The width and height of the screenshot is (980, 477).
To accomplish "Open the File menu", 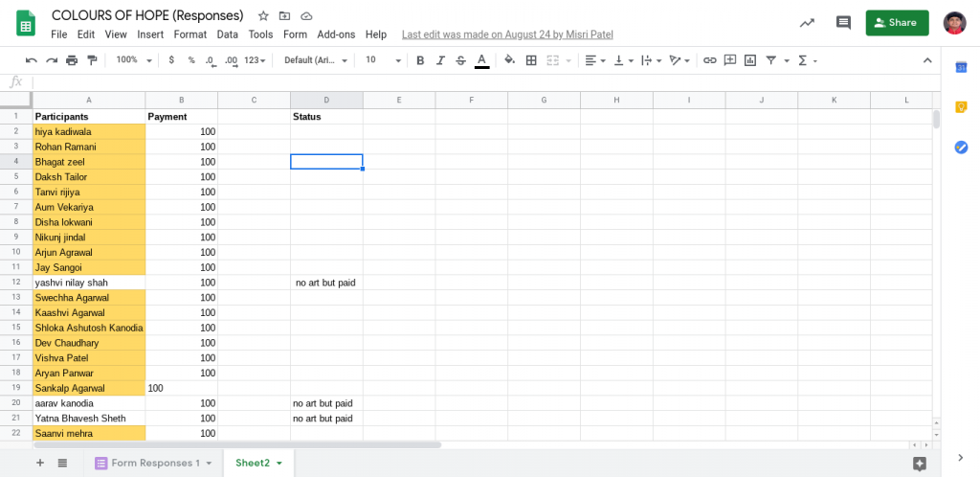I will [x=59, y=34].
